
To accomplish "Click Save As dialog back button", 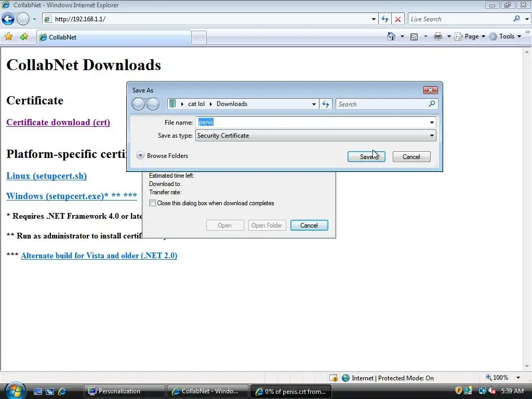I will (138, 104).
